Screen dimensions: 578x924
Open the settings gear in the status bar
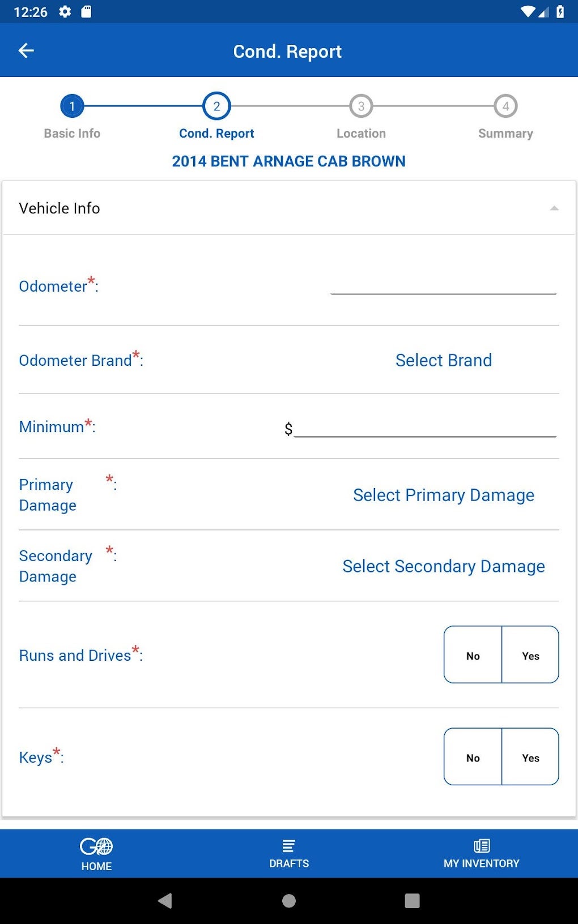[64, 11]
